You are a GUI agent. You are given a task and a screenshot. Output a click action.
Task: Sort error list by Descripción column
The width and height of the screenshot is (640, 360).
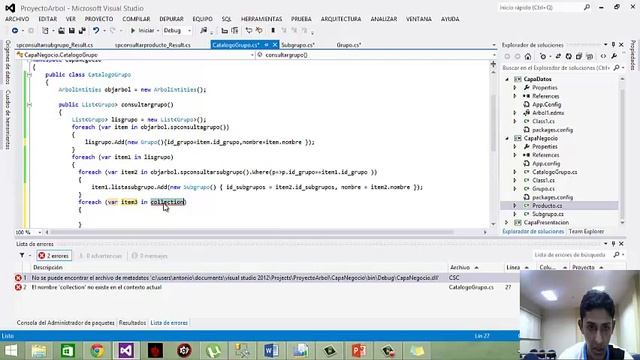pyautogui.click(x=48, y=268)
